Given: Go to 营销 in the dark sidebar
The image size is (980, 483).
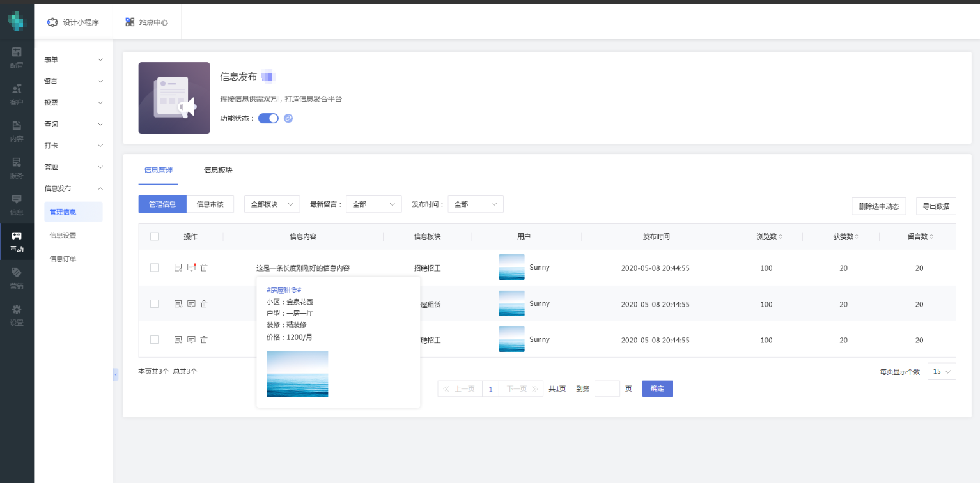Looking at the screenshot, I should [17, 279].
